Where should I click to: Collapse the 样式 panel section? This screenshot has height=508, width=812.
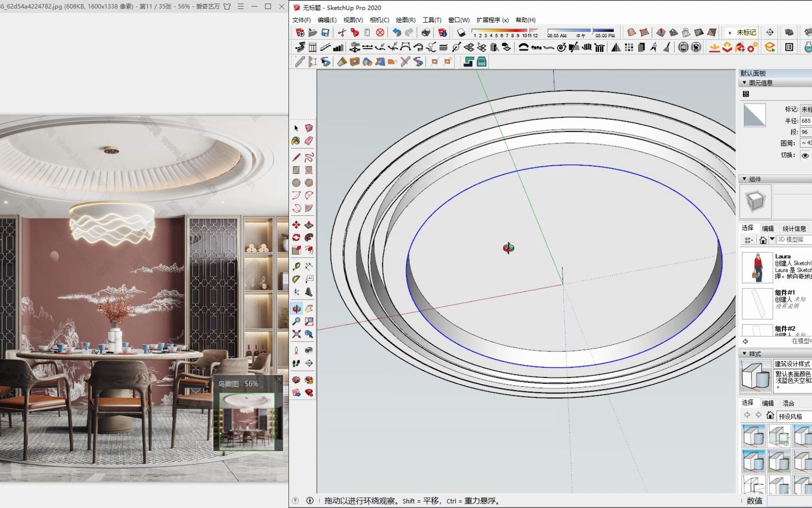[x=744, y=354]
